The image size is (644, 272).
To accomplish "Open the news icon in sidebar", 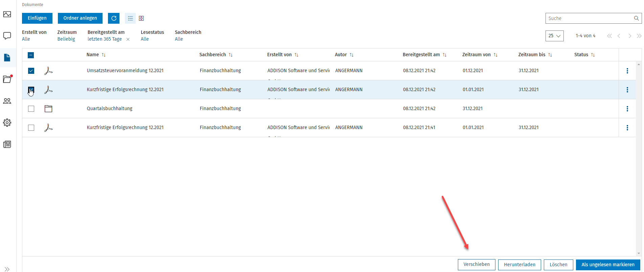I will click(7, 144).
